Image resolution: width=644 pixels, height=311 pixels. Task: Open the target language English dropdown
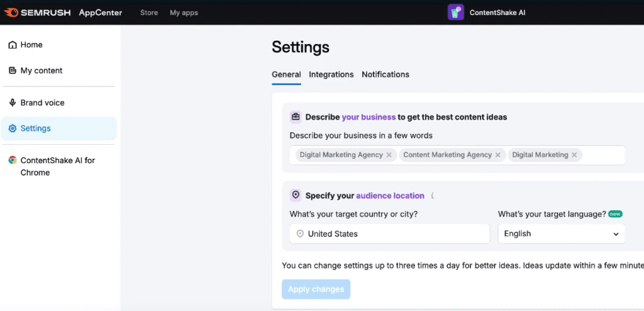(x=562, y=234)
